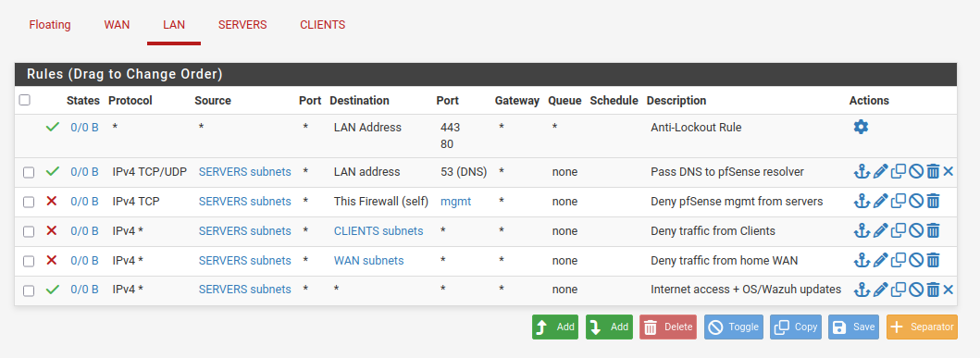Disable the Deny traffic from home WAN rule

[x=916, y=261]
